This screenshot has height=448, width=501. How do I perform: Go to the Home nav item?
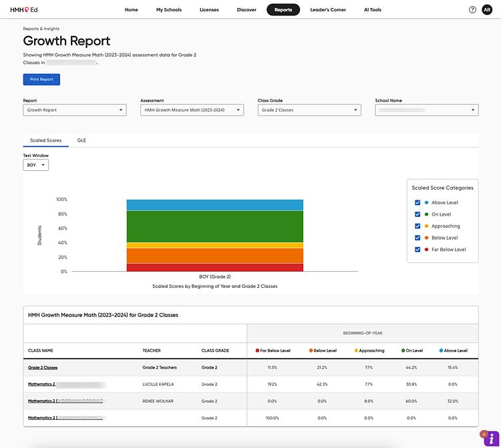132,10
